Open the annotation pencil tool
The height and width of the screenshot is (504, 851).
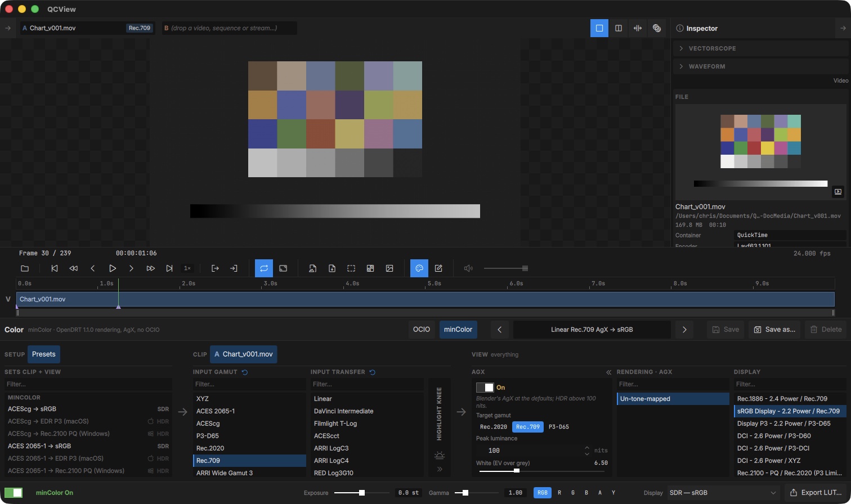point(438,268)
